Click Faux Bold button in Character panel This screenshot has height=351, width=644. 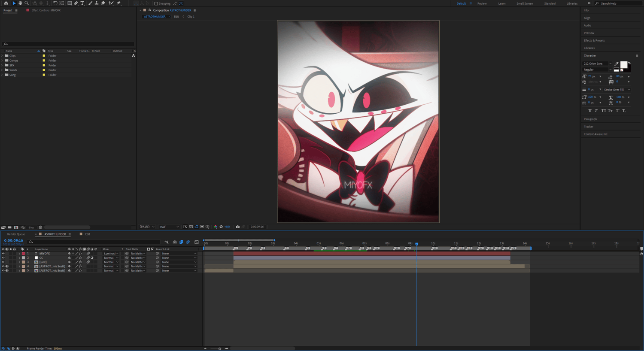[589, 111]
